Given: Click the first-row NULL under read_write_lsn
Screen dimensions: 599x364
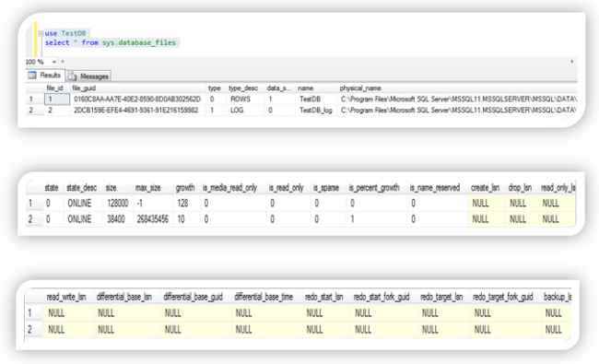Looking at the screenshot, I should [56, 313].
